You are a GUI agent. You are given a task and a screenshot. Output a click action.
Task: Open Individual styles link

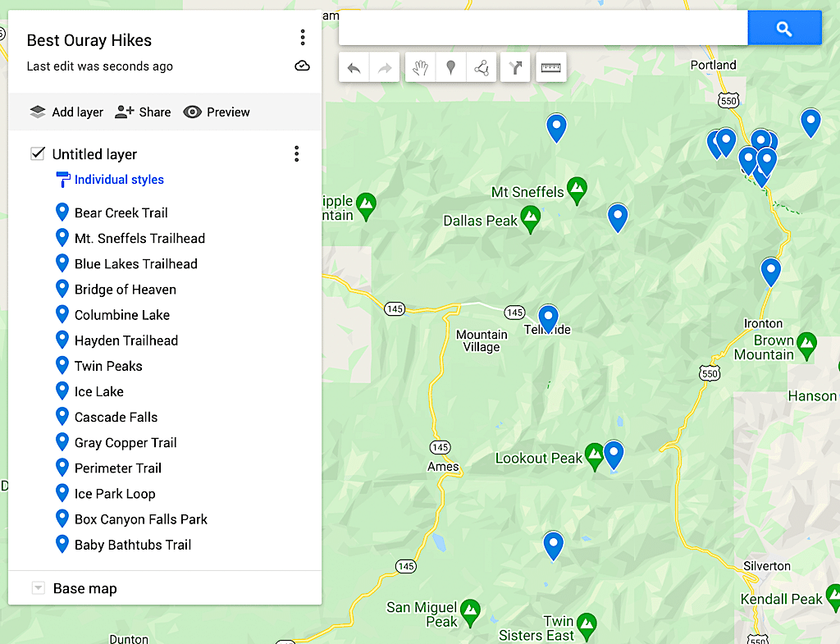click(119, 180)
